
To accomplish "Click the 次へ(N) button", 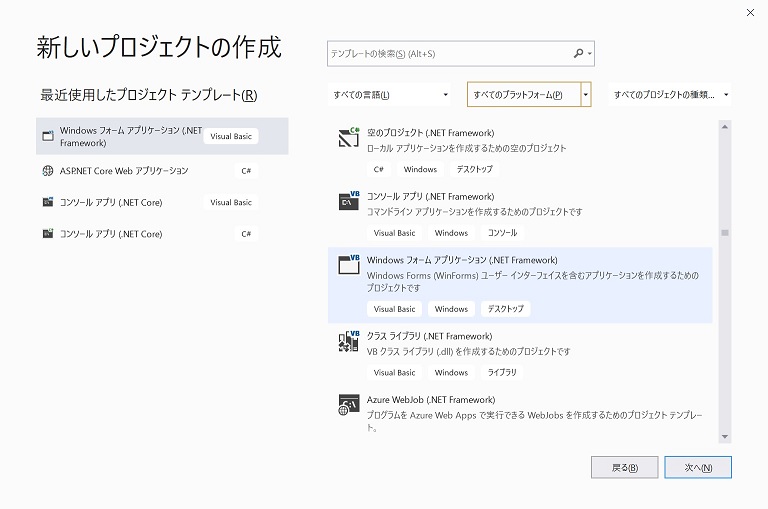I will pyautogui.click(x=698, y=467).
